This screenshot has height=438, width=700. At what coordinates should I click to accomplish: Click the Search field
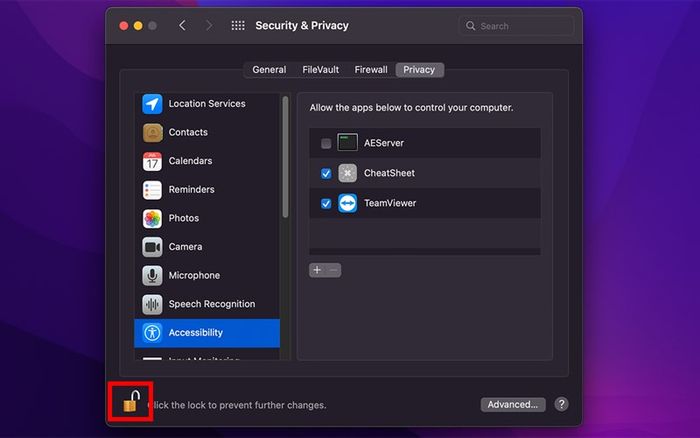click(516, 26)
